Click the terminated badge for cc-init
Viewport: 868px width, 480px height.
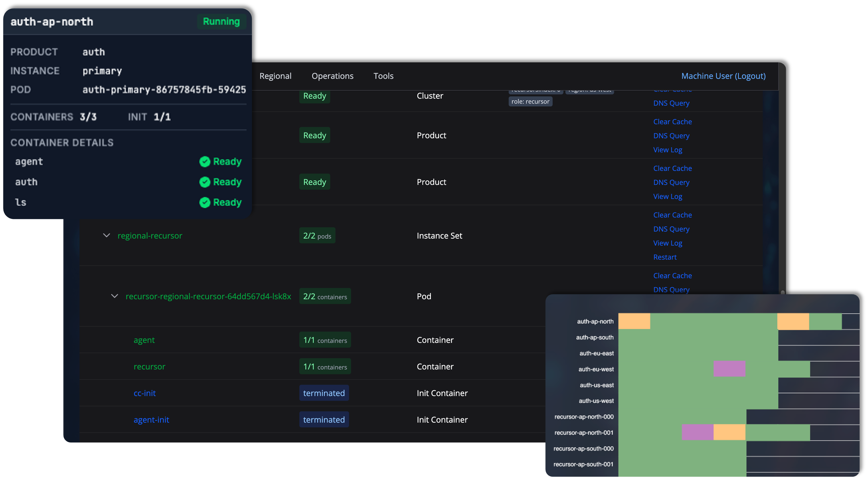[324, 393]
